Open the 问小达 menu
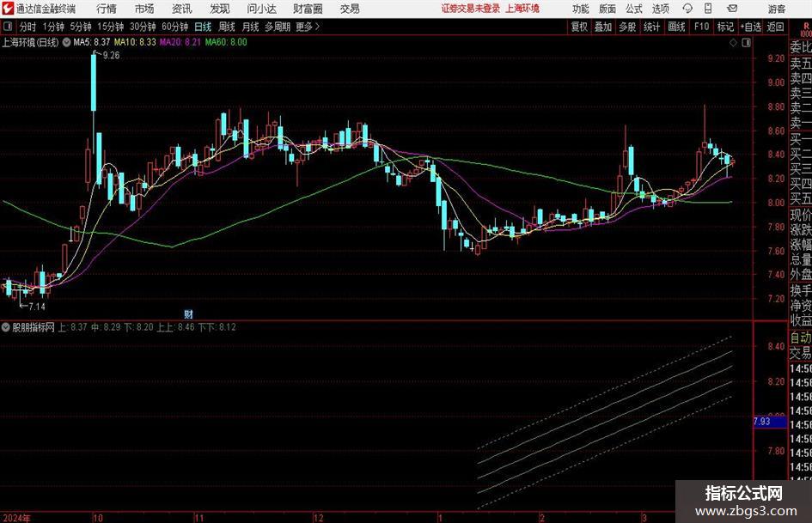The height and width of the screenshot is (523, 812). [x=261, y=9]
